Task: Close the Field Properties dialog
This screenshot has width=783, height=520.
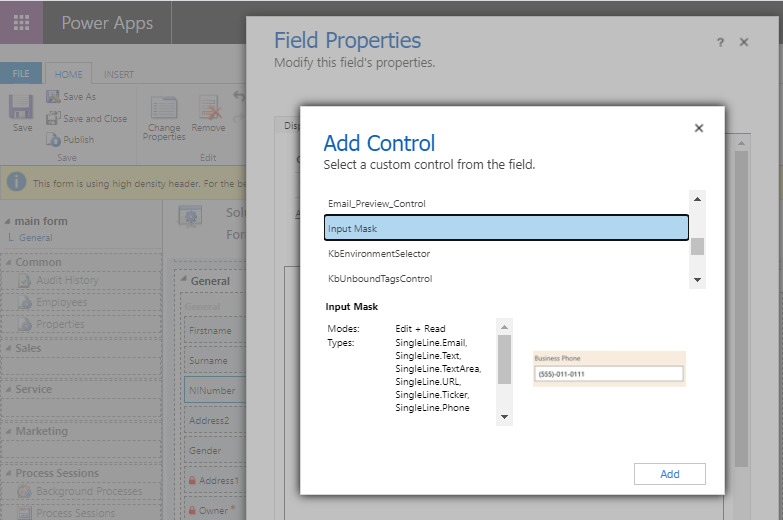Action: click(x=744, y=42)
